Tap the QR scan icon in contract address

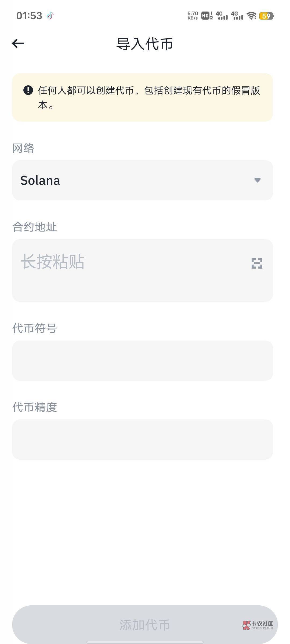[x=257, y=263]
